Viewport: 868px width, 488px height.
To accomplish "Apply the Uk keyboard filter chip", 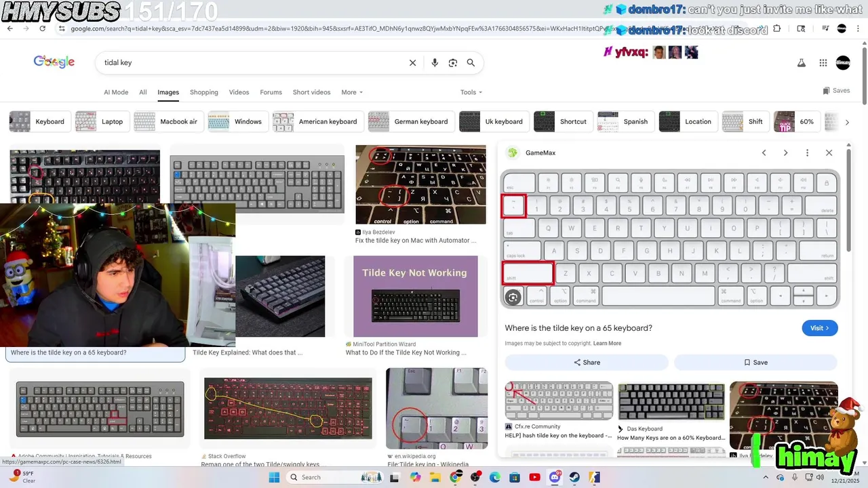I will point(493,121).
